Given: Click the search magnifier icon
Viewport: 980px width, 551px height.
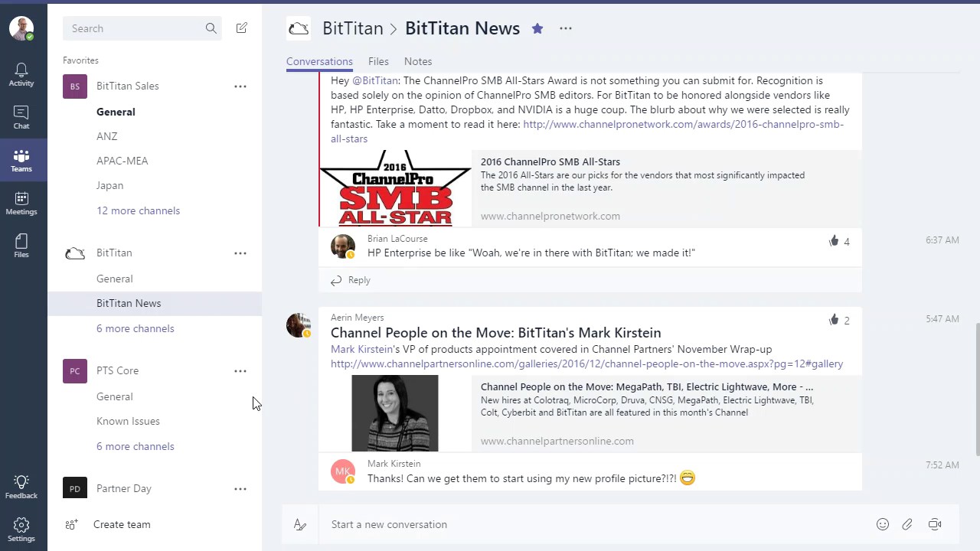Looking at the screenshot, I should point(211,28).
